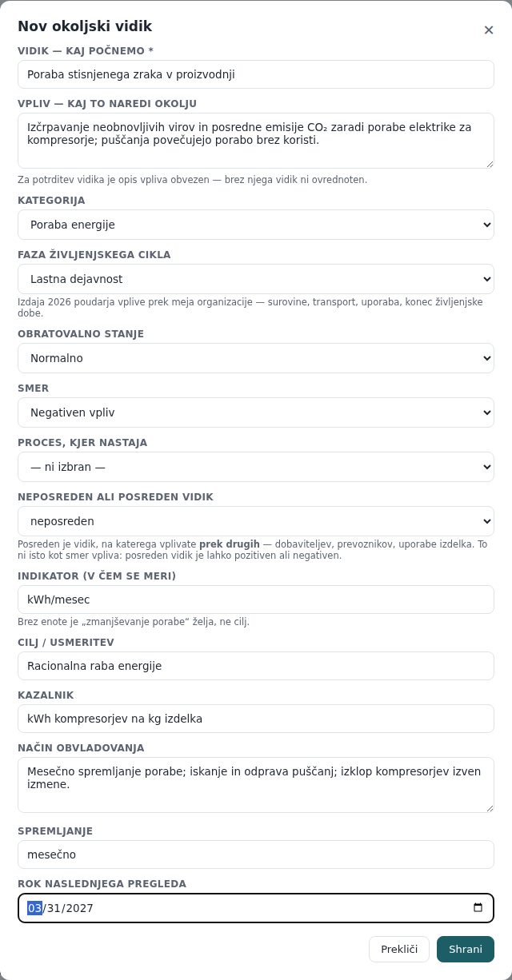Focus the Spremljanje field showing mesečno

256,855
